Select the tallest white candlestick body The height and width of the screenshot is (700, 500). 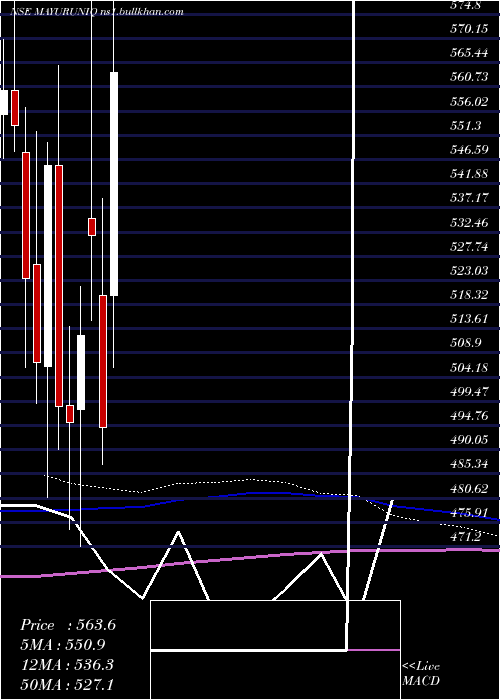[x=114, y=183]
